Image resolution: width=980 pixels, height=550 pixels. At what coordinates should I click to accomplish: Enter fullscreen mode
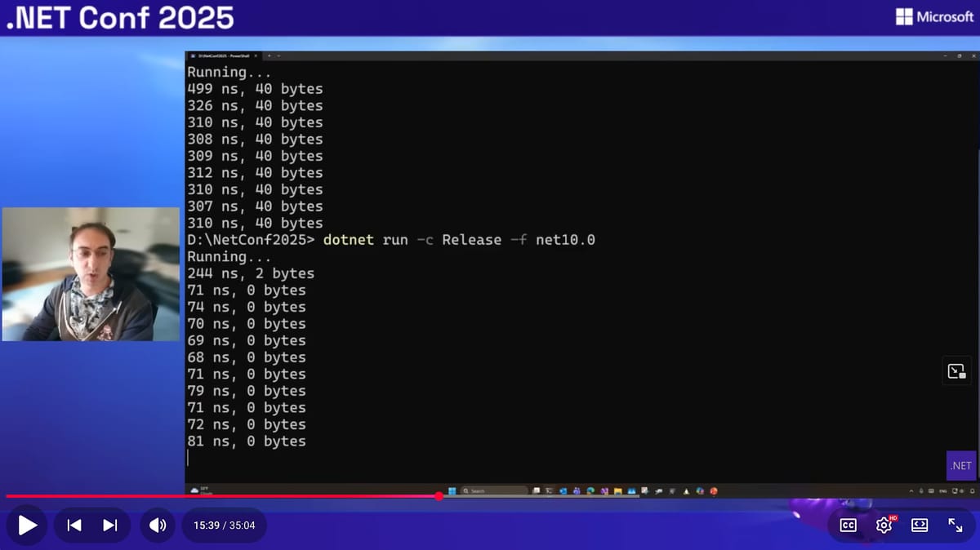(x=955, y=526)
